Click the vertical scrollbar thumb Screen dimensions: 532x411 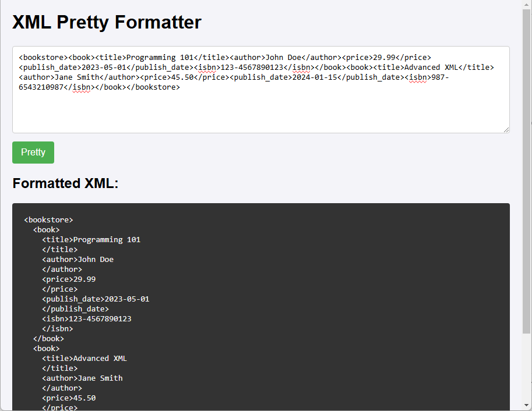click(x=527, y=171)
